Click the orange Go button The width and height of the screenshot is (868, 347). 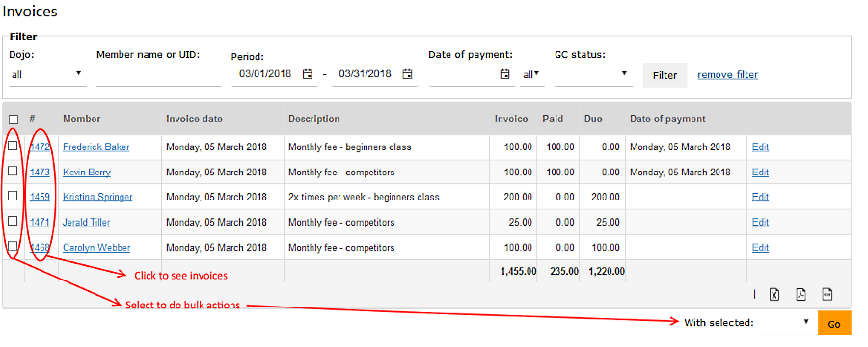coord(834,324)
